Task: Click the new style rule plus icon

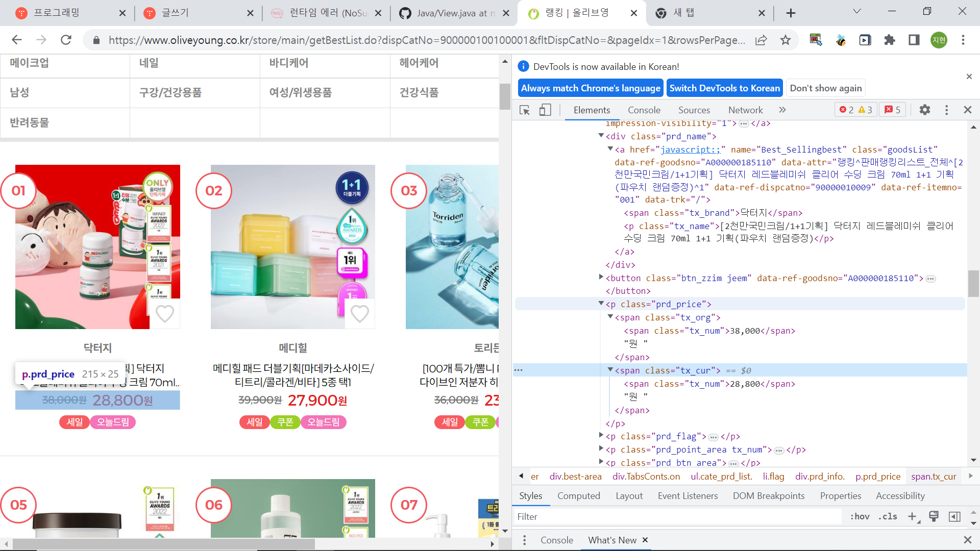Action: pyautogui.click(x=912, y=516)
